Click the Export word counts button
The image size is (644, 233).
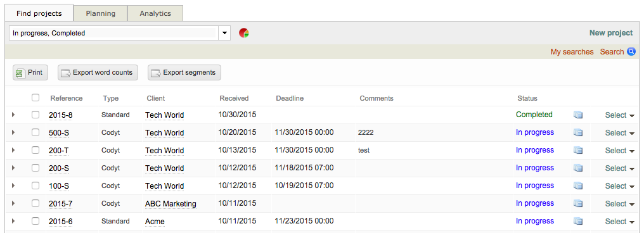click(x=98, y=73)
